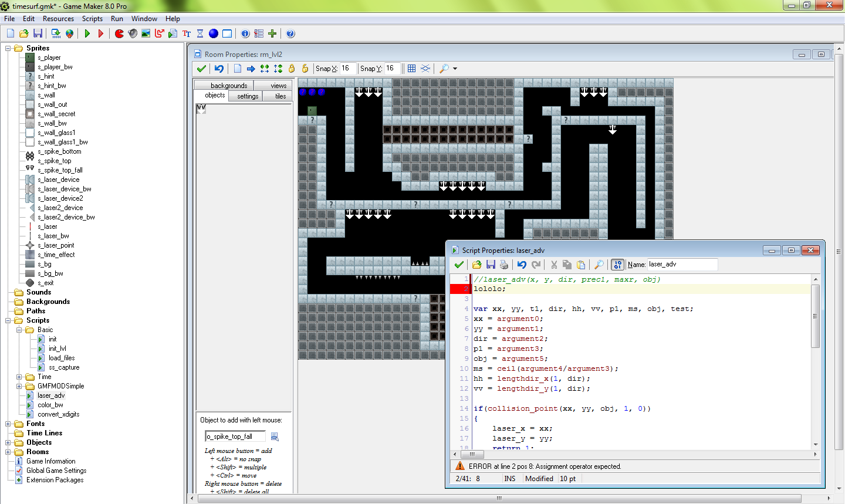Screen dimensions: 845x504
Task: Edit the Snap Y field
Action: (393, 69)
